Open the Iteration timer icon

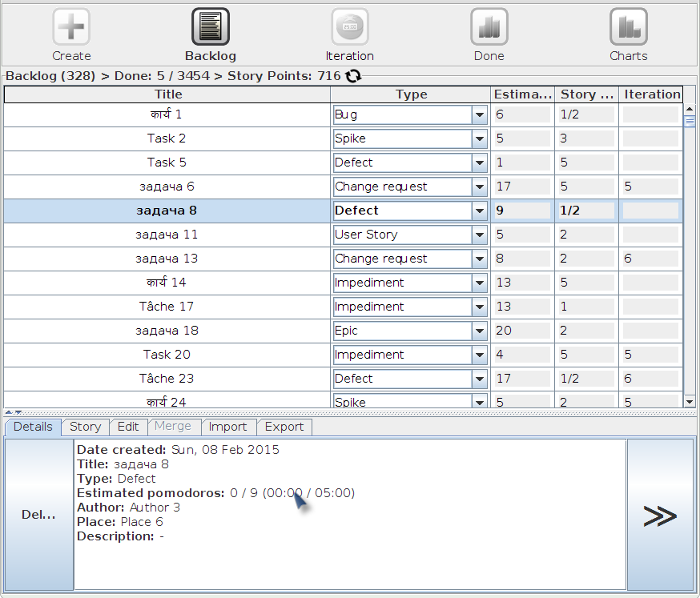coord(350,26)
